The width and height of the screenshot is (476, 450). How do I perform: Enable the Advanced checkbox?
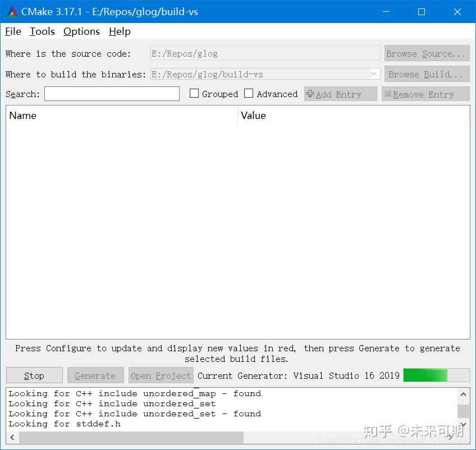(x=249, y=93)
